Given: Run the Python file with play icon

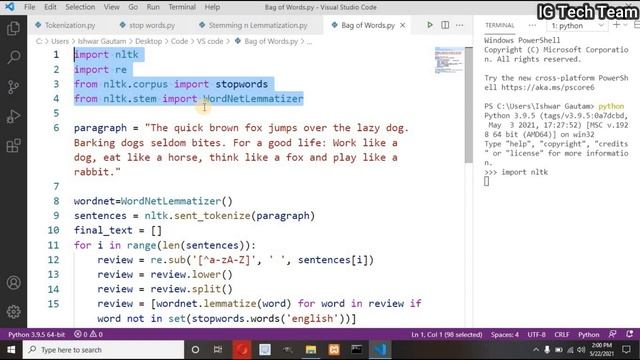Looking at the screenshot, I should point(430,25).
